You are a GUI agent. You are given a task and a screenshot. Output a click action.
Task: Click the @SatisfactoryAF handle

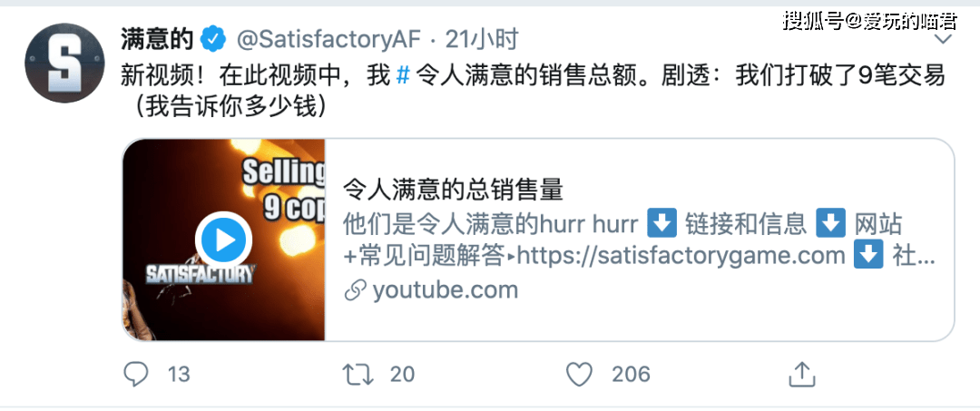[329, 41]
